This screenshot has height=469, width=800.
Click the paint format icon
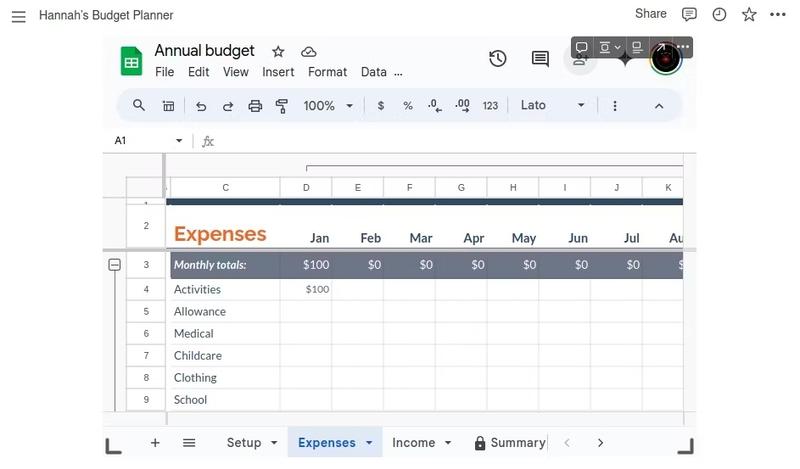pos(281,106)
